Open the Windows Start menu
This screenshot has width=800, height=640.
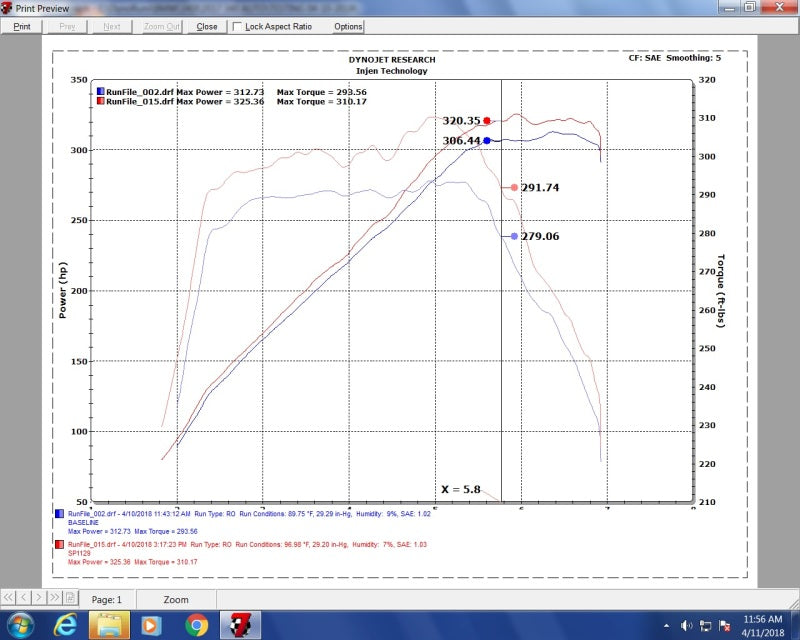[x=21, y=624]
